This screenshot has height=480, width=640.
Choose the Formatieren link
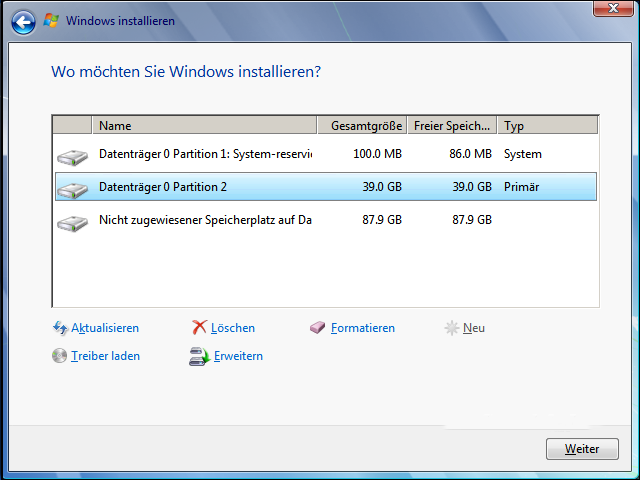tap(362, 328)
